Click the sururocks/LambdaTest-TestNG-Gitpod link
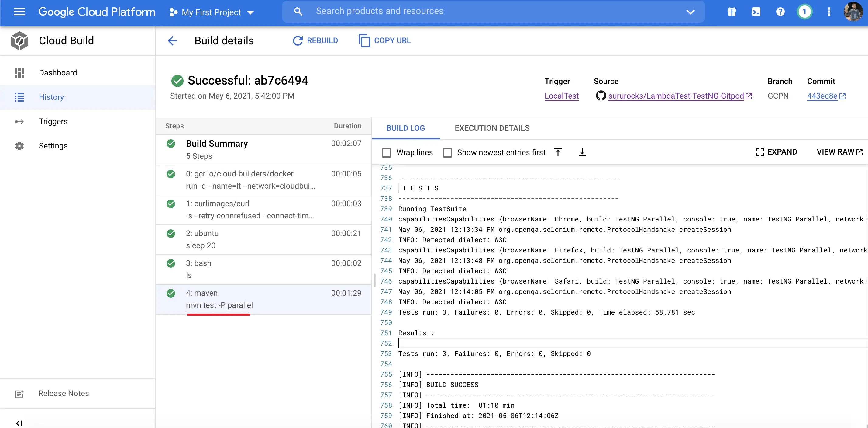Viewport: 868px width, 428px height. (x=675, y=95)
